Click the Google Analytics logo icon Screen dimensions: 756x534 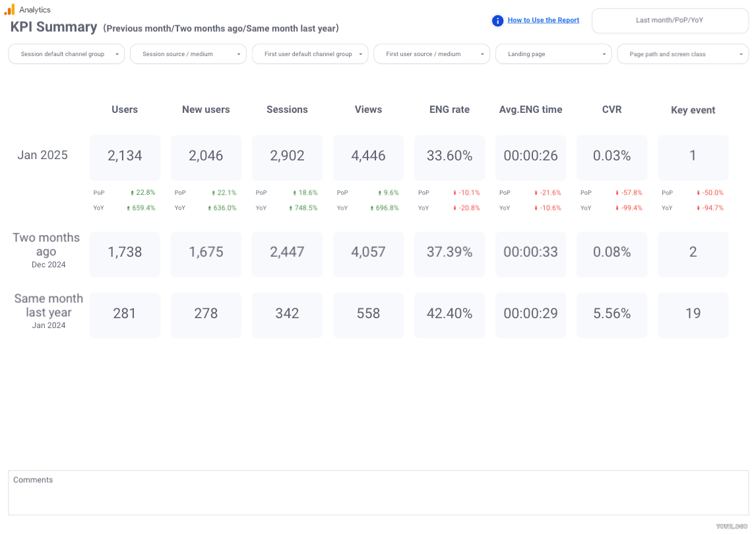pos(9,9)
